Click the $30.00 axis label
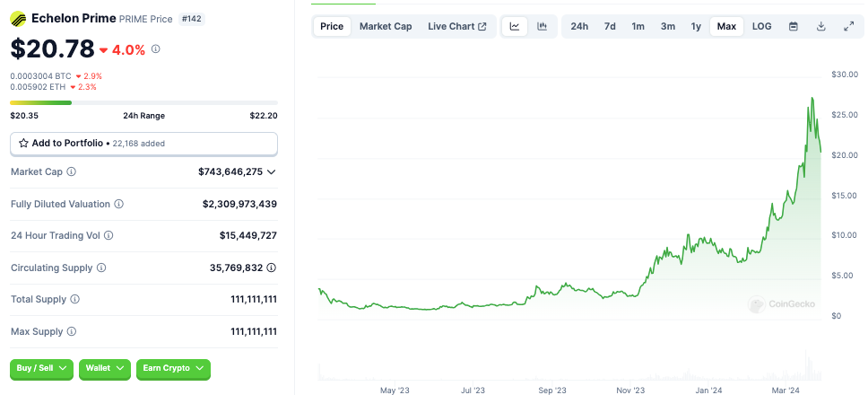868x395 pixels. click(845, 75)
